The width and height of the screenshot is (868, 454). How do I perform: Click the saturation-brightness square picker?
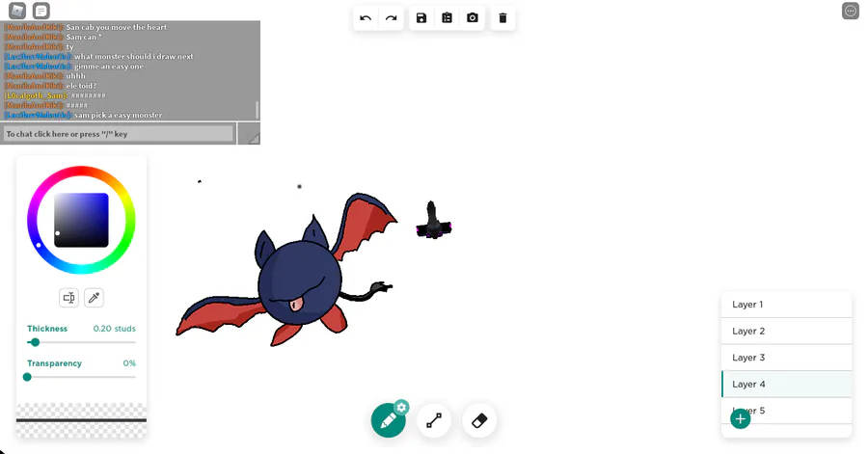pyautogui.click(x=81, y=220)
